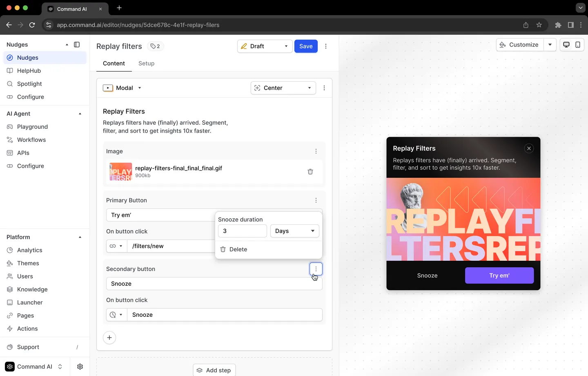Open Knowledge page
Image resolution: width=588 pixels, height=376 pixels.
(45, 289)
